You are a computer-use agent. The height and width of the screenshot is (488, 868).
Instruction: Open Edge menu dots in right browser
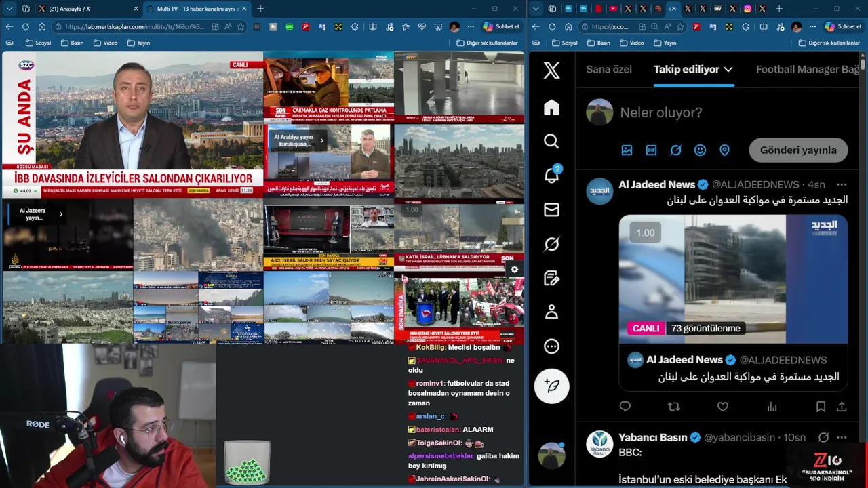[813, 26]
